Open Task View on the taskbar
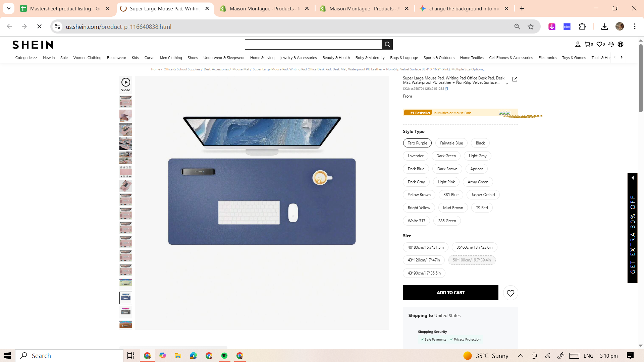This screenshot has width=644, height=362. coord(130,356)
